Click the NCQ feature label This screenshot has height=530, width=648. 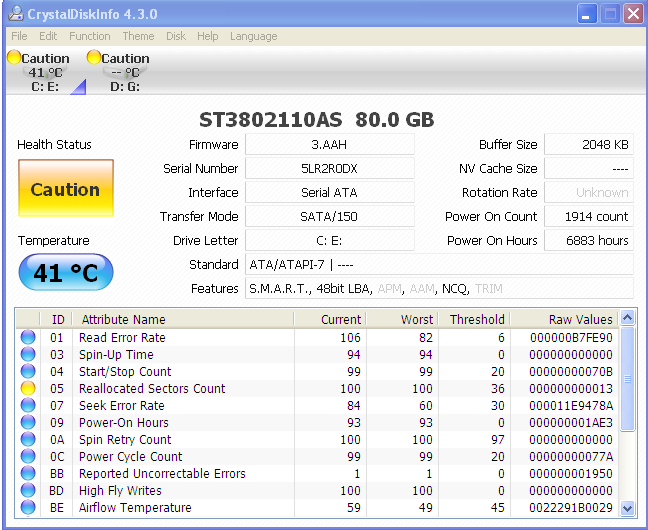tap(454, 289)
